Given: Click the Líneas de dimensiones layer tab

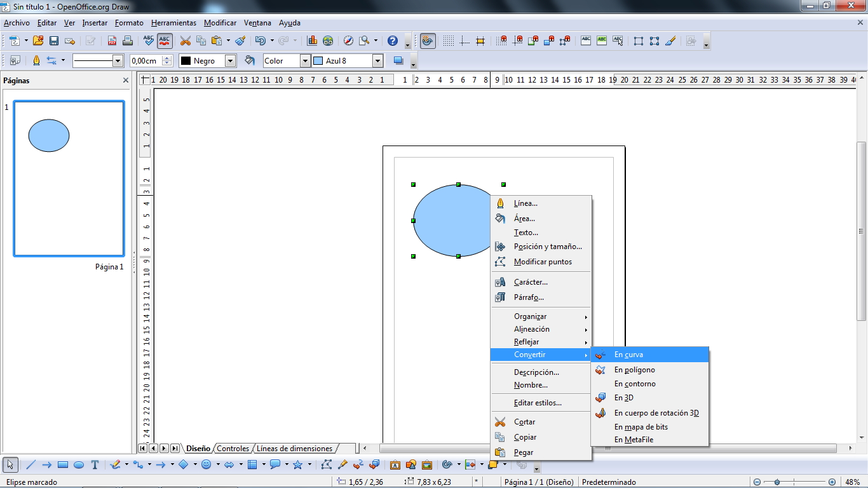Looking at the screenshot, I should [294, 449].
